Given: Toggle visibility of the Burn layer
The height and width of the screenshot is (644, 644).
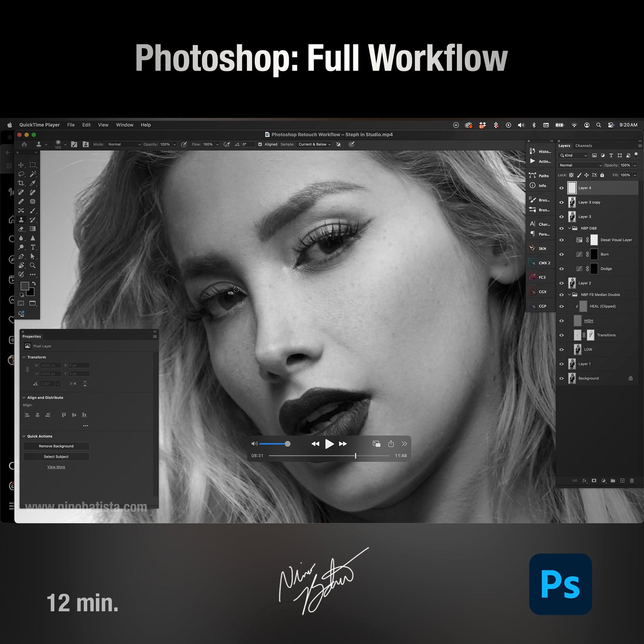Looking at the screenshot, I should coord(562,254).
